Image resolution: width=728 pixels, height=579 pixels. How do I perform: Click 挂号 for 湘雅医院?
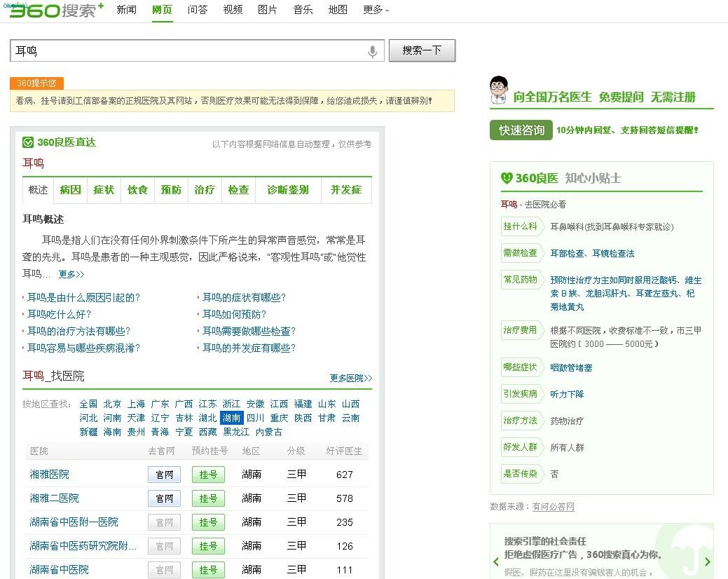[208, 475]
